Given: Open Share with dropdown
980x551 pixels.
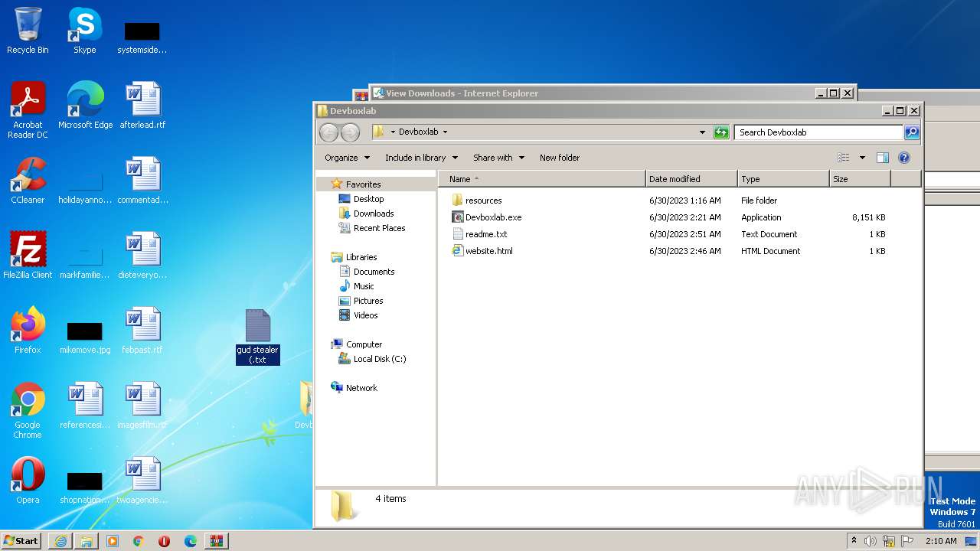Looking at the screenshot, I should 498,158.
